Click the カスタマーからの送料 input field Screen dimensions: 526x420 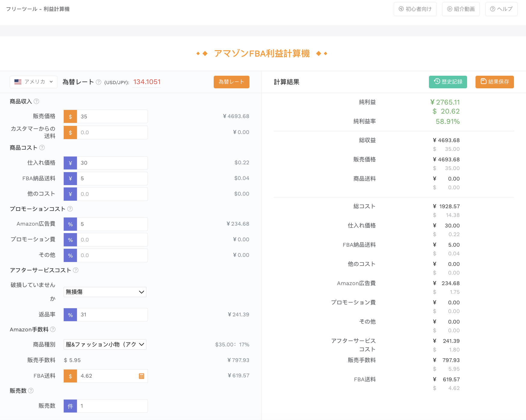[112, 132]
